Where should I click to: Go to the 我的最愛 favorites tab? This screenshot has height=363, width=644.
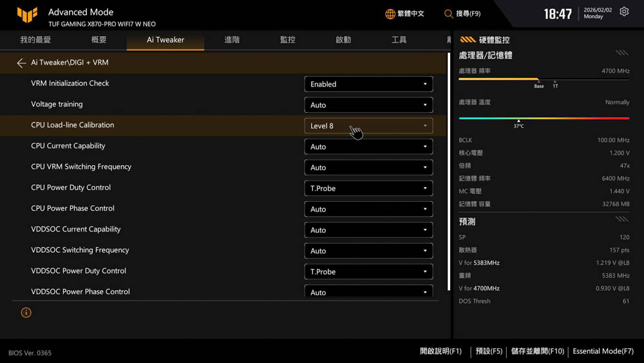(x=35, y=40)
